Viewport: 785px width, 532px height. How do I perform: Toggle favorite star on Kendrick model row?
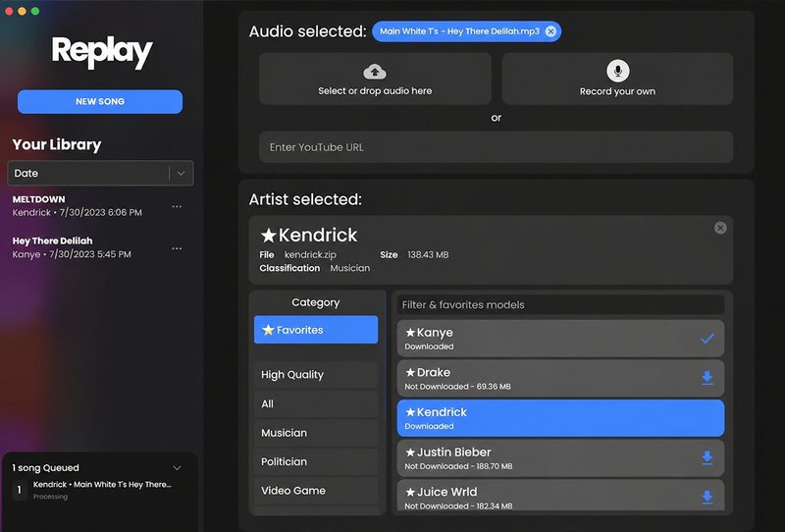click(x=410, y=412)
